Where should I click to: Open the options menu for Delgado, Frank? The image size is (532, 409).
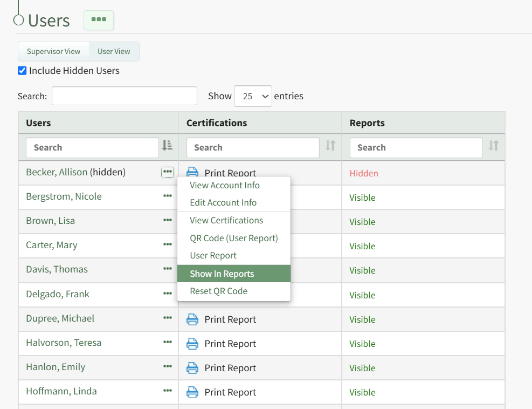pos(167,294)
